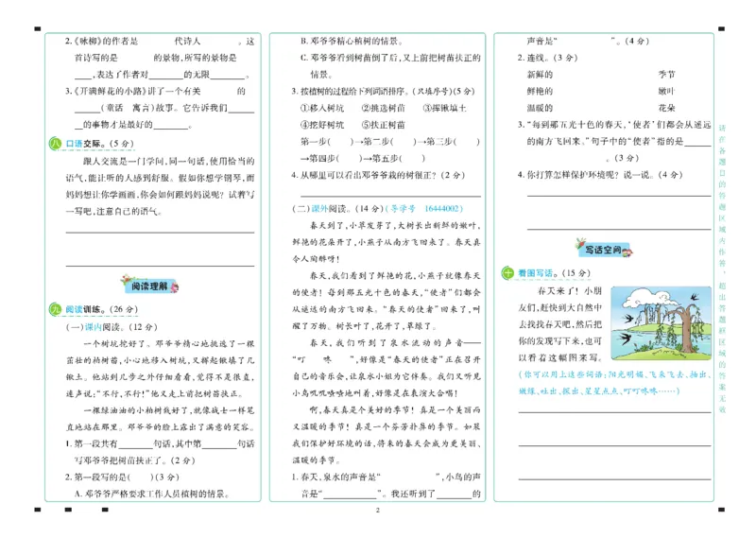Select the 阅读理解 section banner
Screen dimensions: 756x538
[150, 286]
